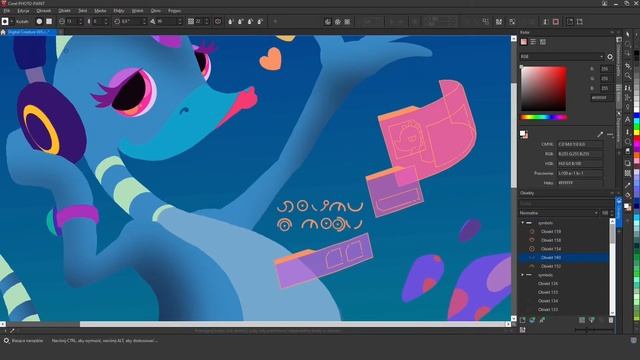Switch color docker to palettes view icon

tap(543, 42)
